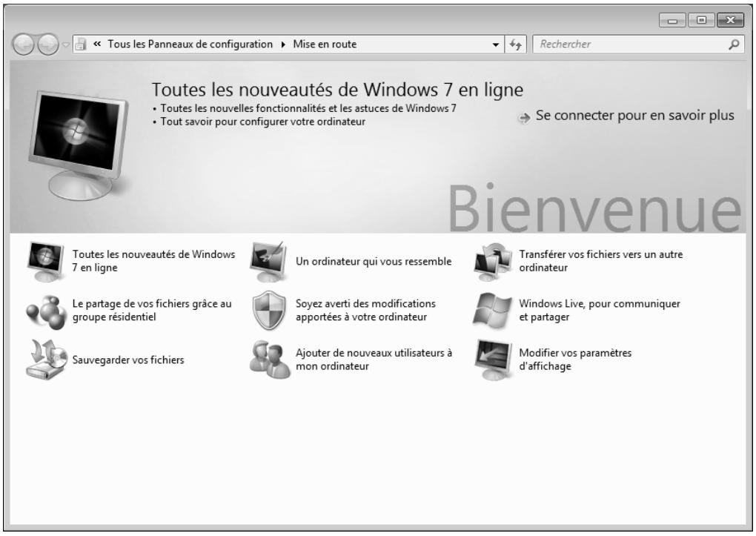Screen dimensions: 756x536
Task: Open Un ordinateur qui vous ressemble
Action: (x=374, y=262)
